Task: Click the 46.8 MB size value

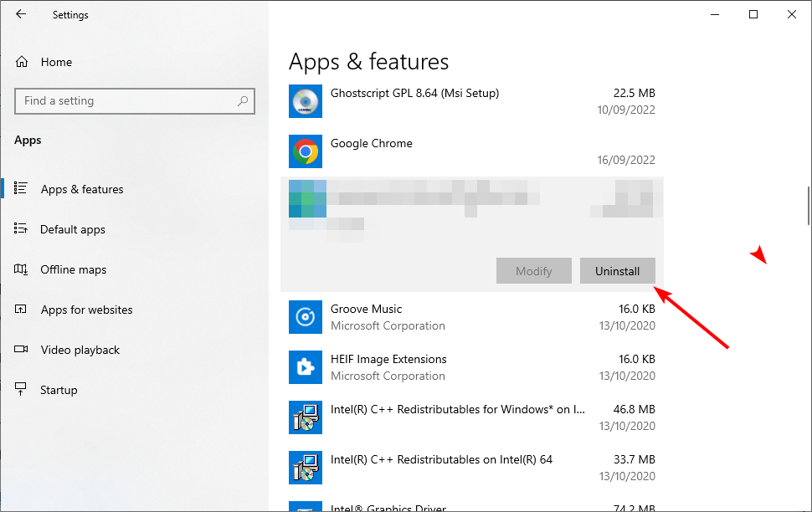Action: tap(635, 409)
